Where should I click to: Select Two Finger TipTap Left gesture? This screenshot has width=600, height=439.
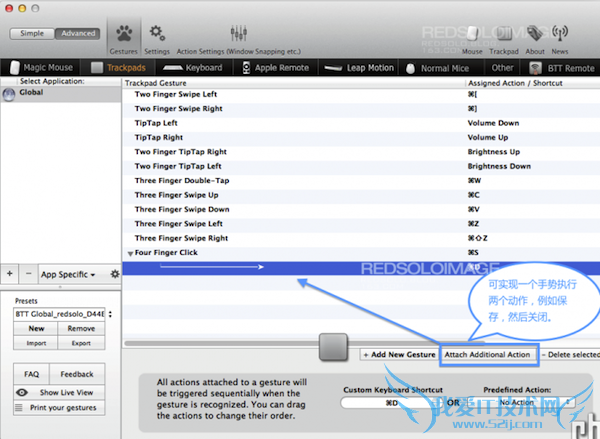coord(178,166)
